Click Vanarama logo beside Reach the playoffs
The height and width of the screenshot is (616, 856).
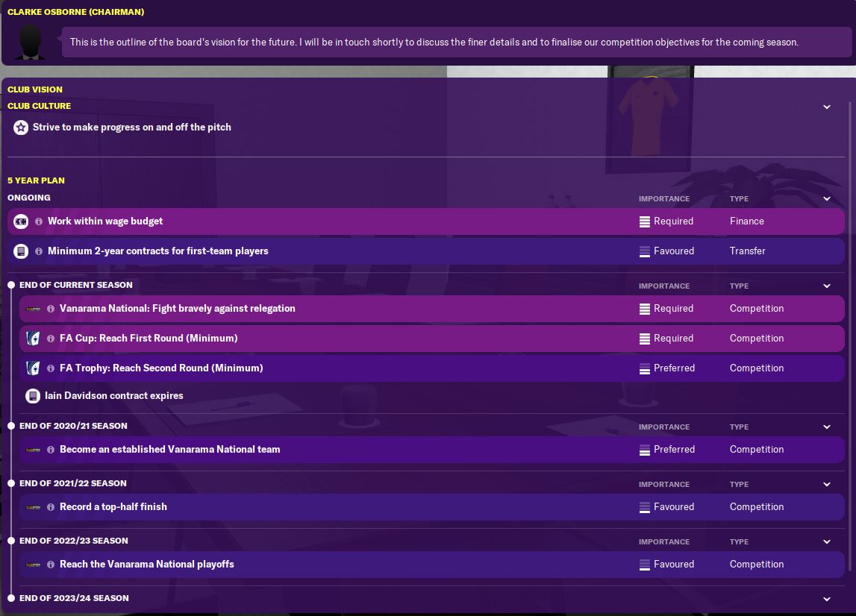tap(33, 565)
